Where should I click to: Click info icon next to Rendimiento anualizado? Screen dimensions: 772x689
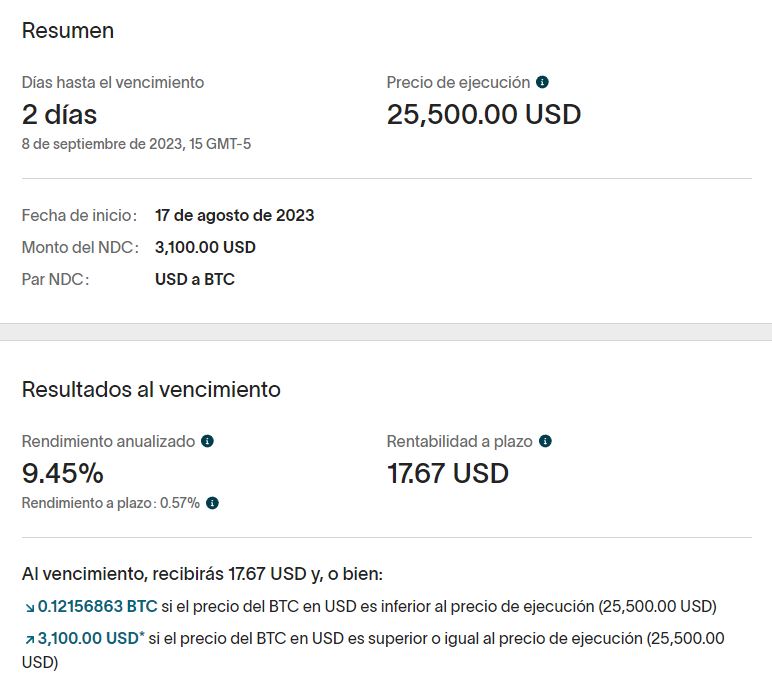pos(207,441)
